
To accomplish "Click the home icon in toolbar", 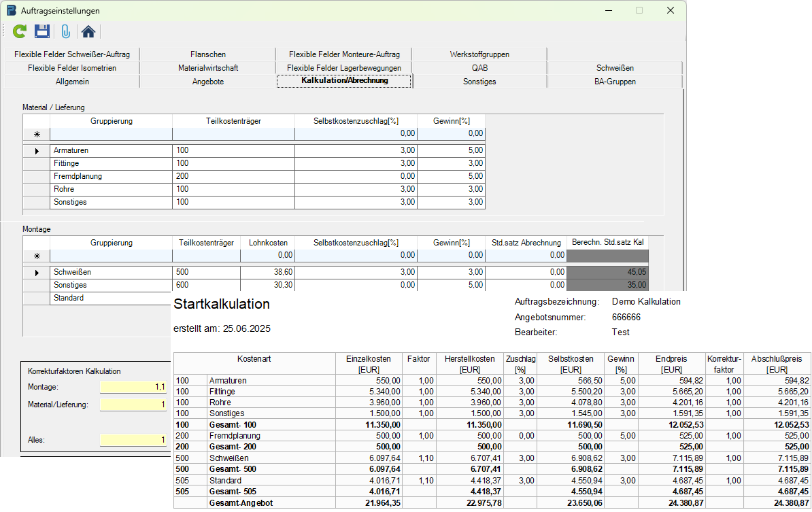I will [x=88, y=31].
